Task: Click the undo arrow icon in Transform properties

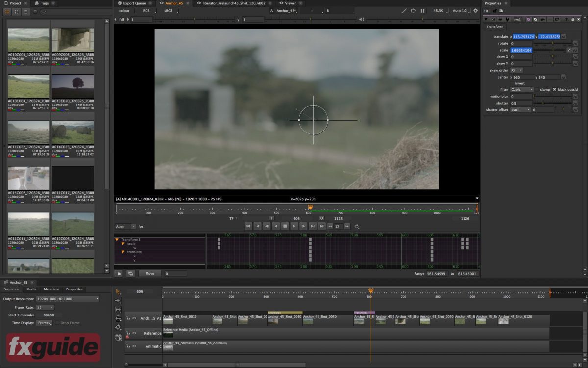Action: point(542,19)
